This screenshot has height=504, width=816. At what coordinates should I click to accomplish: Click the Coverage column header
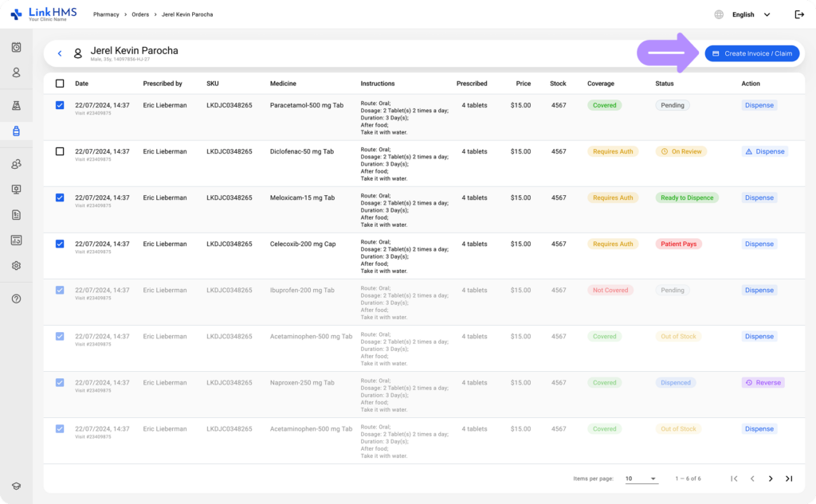[601, 84]
